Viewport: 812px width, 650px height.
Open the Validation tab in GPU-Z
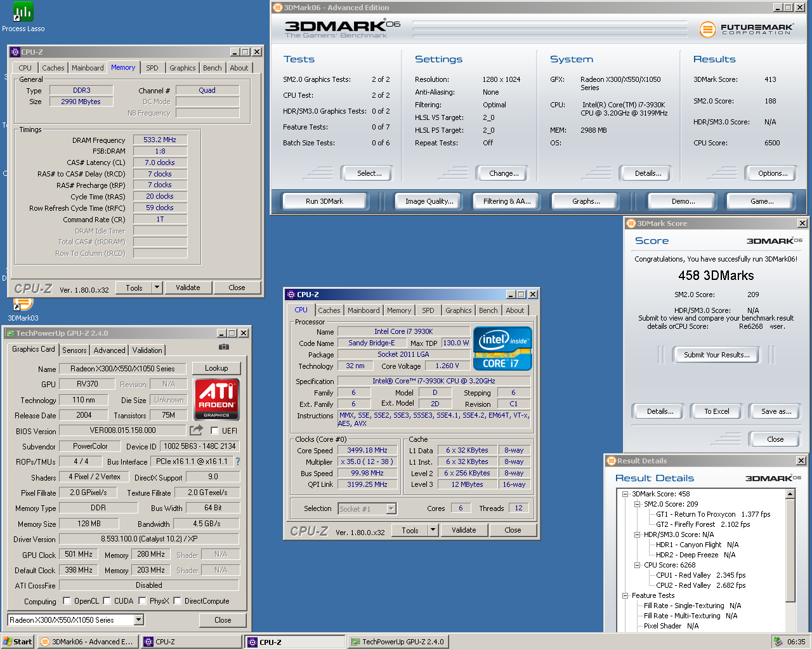[147, 350]
